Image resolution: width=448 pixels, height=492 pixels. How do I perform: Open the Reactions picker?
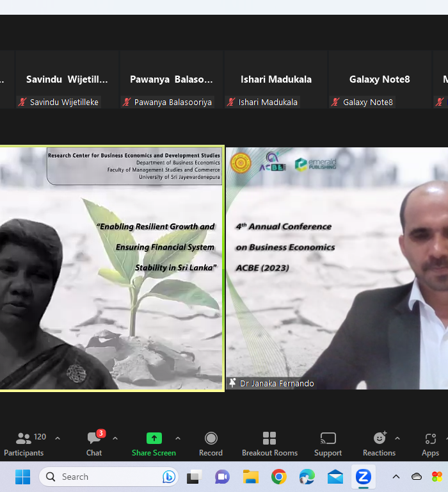pos(379,443)
